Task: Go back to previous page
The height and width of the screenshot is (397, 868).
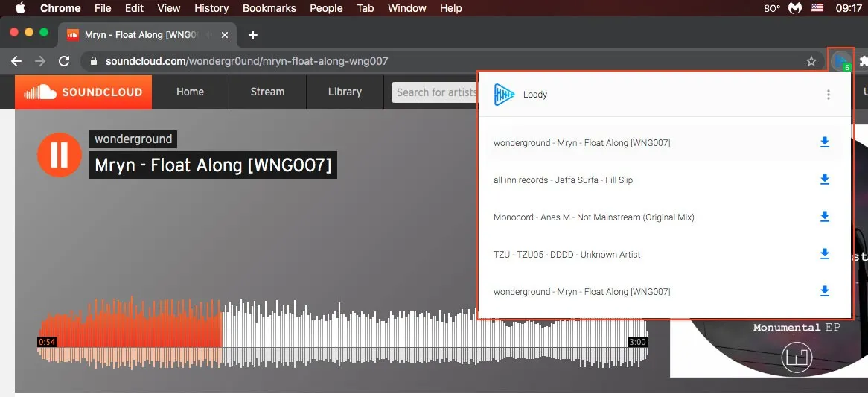Action: [16, 61]
